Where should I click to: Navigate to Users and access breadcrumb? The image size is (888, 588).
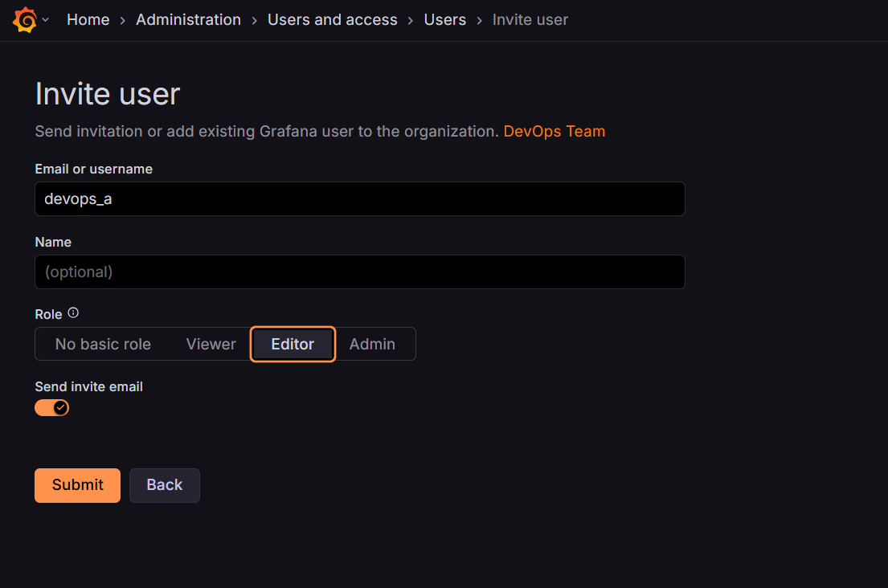pyautogui.click(x=333, y=20)
